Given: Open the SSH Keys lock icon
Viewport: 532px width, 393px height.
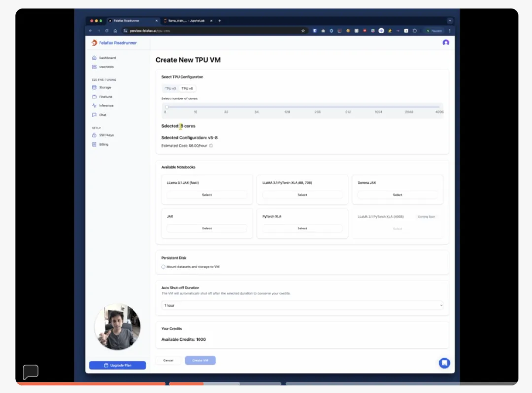Looking at the screenshot, I should tap(94, 135).
